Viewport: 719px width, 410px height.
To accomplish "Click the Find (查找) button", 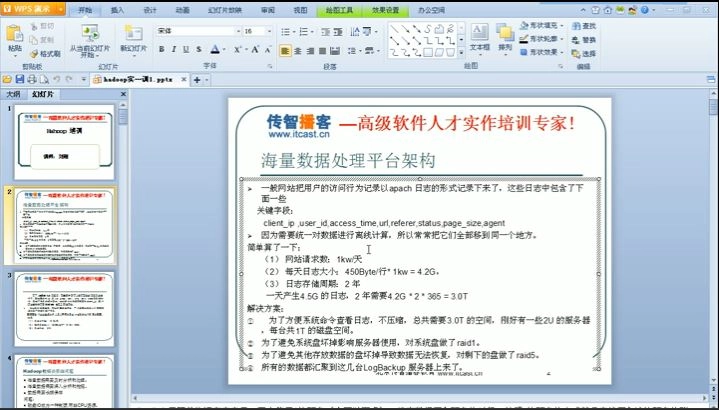I will click(584, 27).
